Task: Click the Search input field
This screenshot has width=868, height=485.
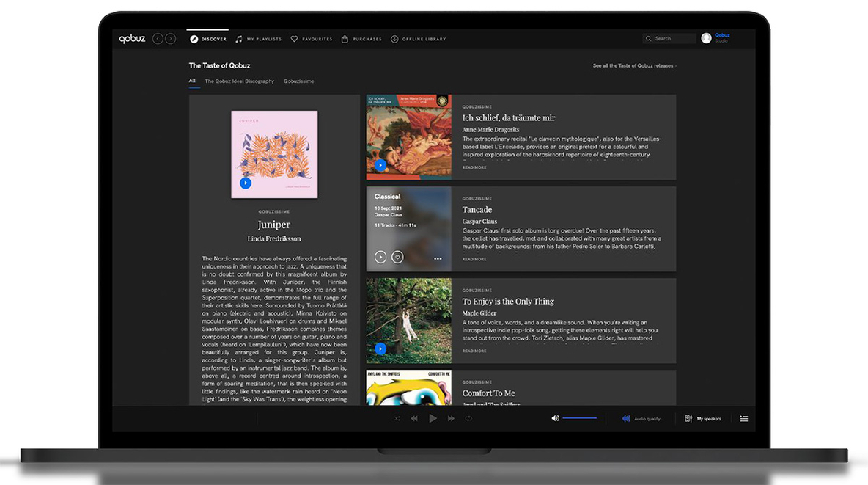Action: [x=669, y=38]
